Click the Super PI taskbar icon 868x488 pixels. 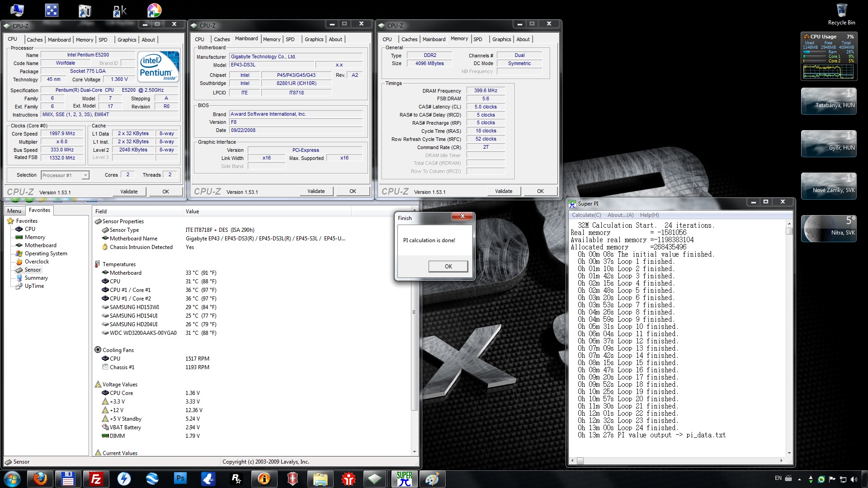click(404, 479)
